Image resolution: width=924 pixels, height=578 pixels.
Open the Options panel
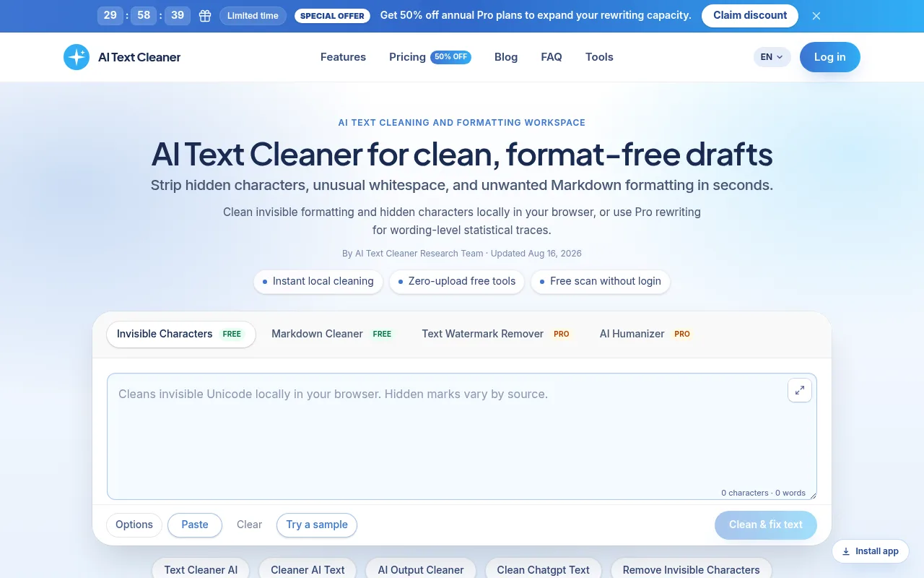point(134,525)
